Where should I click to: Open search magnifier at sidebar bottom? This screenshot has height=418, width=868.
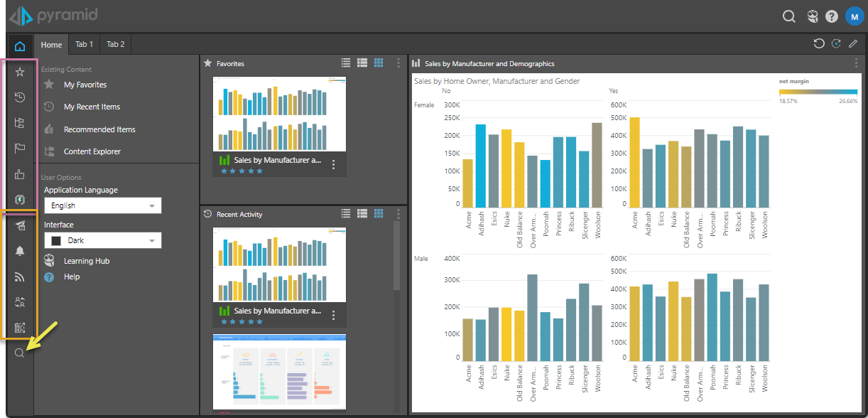(x=20, y=353)
